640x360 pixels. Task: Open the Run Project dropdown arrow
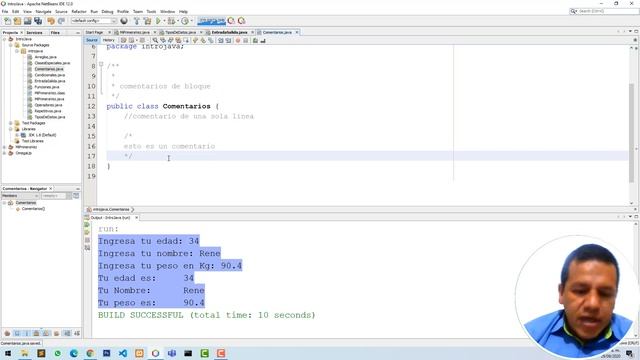pyautogui.click(x=164, y=21)
